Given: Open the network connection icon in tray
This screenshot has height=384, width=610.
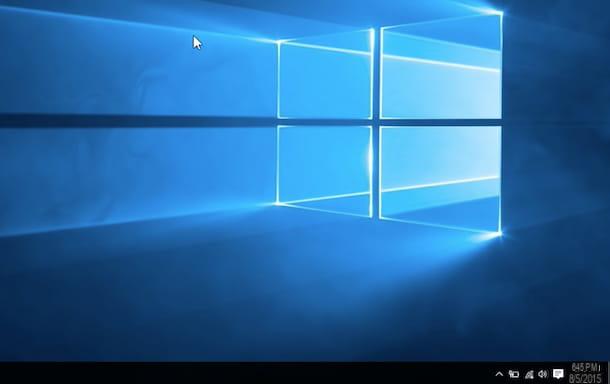Looking at the screenshot, I should 529,374.
